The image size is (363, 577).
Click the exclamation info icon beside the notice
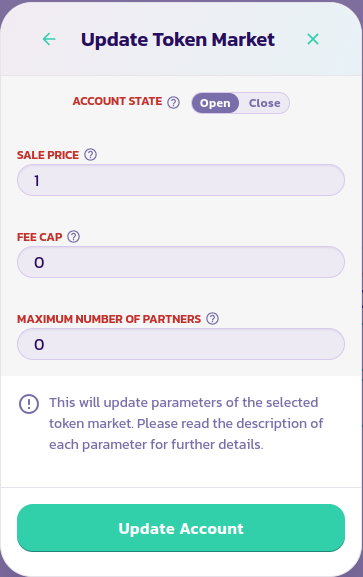point(29,404)
